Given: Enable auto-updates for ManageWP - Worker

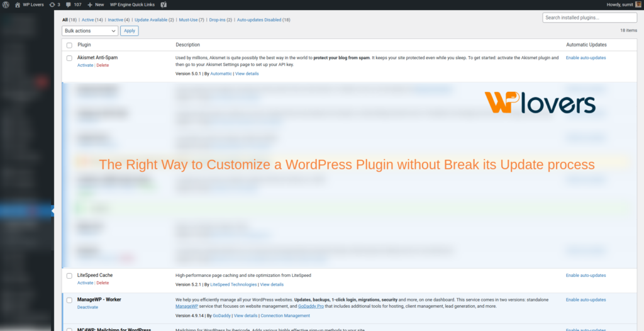Looking at the screenshot, I should click(586, 300).
